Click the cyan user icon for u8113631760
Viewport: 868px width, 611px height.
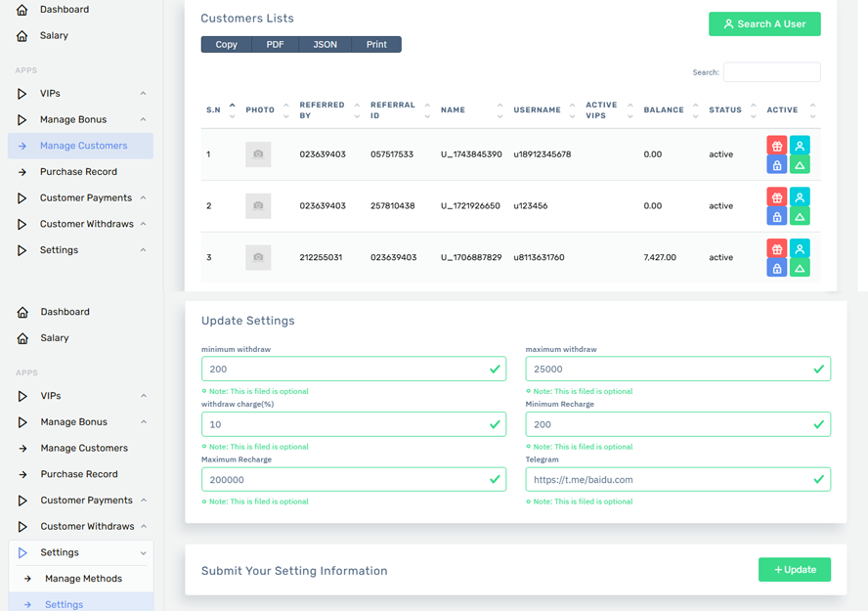click(800, 248)
